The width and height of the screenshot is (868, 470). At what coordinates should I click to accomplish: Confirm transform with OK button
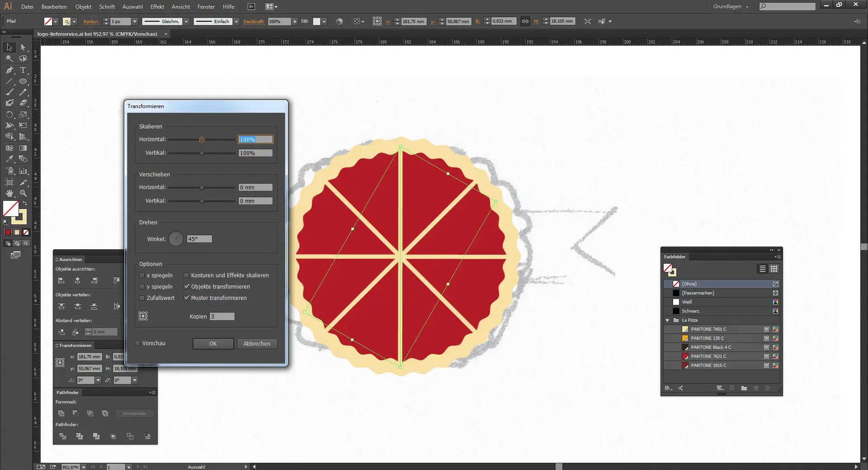(213, 344)
